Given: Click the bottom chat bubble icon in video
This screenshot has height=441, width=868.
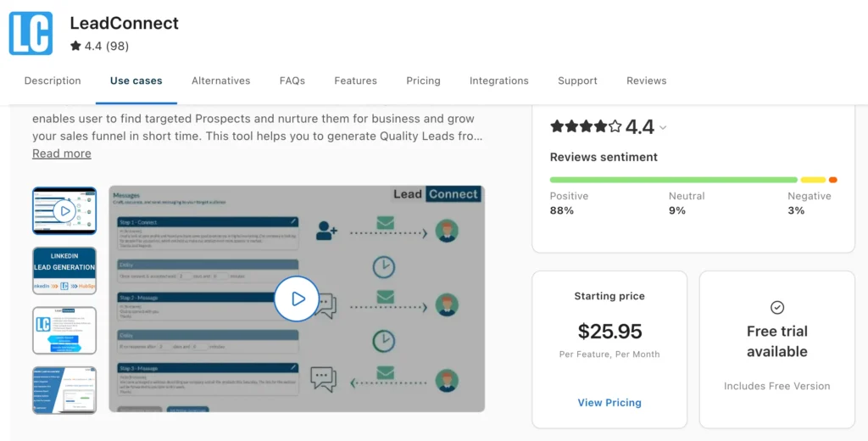Looking at the screenshot, I should pos(323,379).
